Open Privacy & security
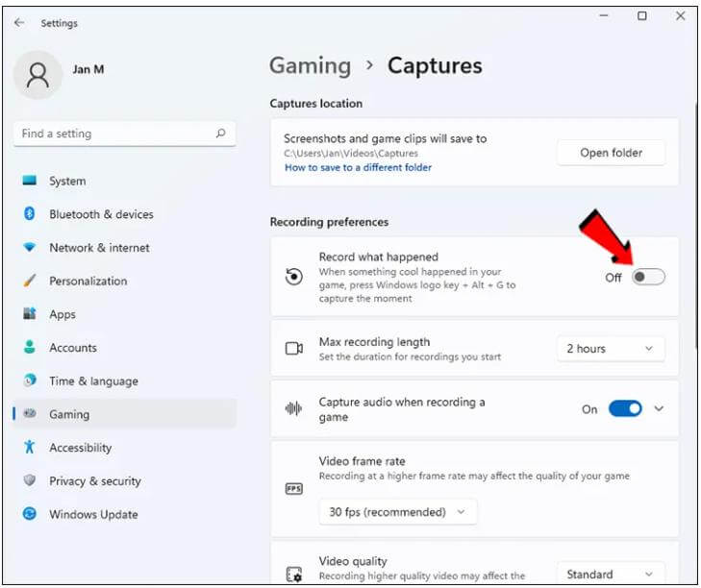Image resolution: width=701 pixels, height=588 pixels. [x=124, y=480]
